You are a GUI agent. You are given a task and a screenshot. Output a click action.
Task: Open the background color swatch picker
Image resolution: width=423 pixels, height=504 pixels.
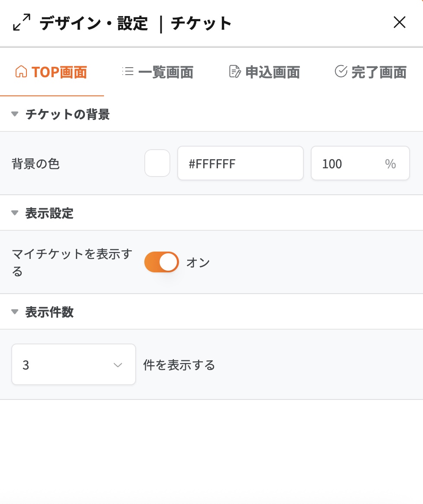tap(157, 163)
